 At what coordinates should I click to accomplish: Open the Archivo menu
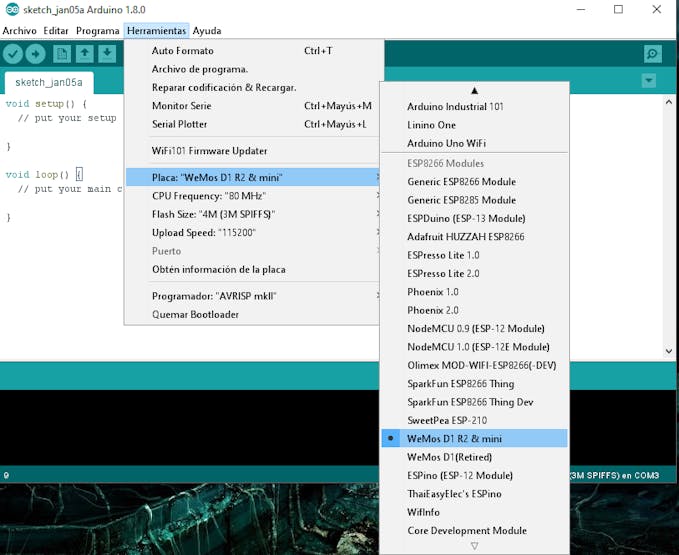pyautogui.click(x=19, y=31)
